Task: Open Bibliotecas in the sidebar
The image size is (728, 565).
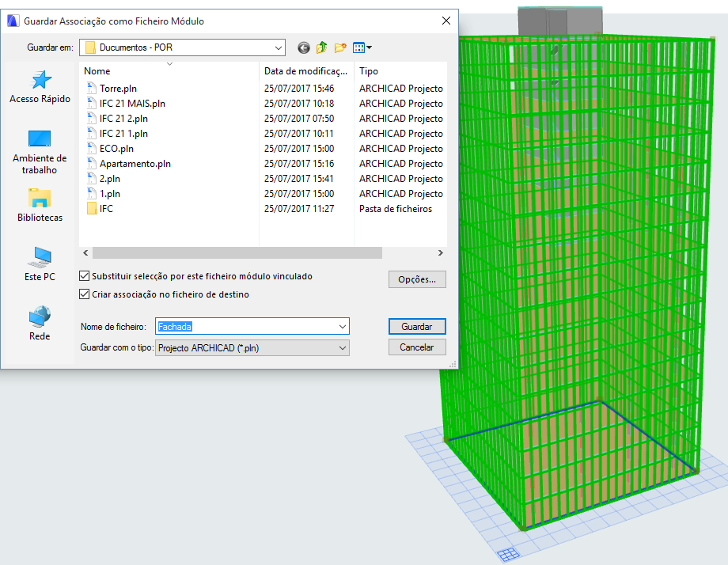Action: point(40,205)
